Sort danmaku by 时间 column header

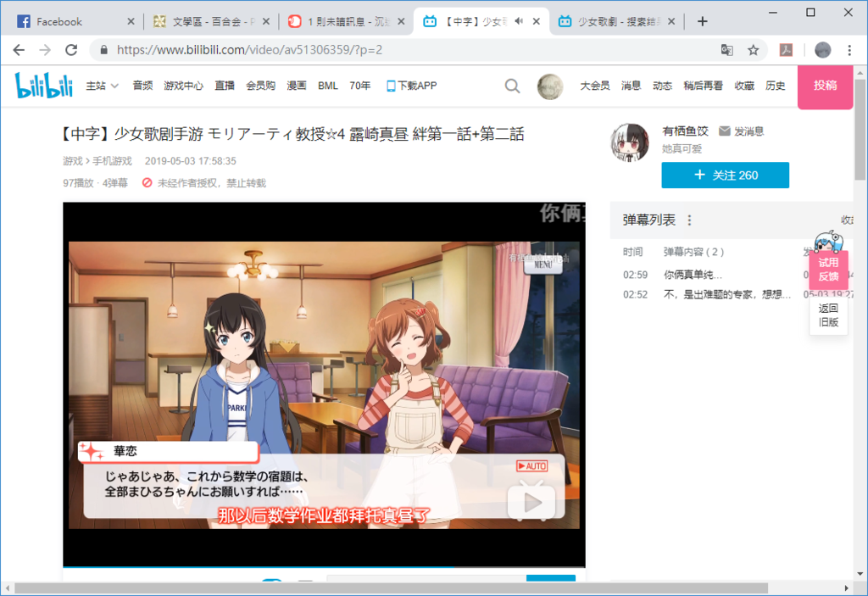point(632,252)
